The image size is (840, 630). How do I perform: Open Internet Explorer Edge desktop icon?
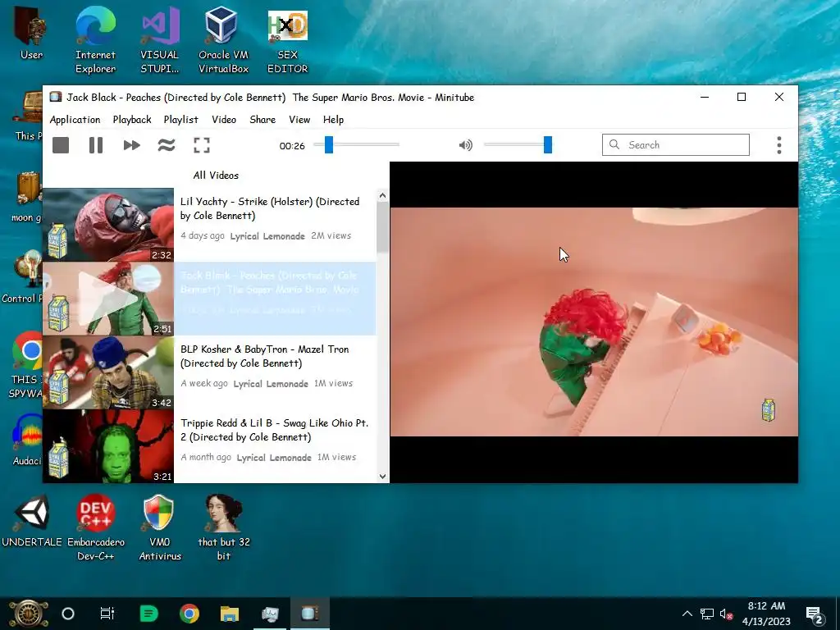[x=95, y=39]
